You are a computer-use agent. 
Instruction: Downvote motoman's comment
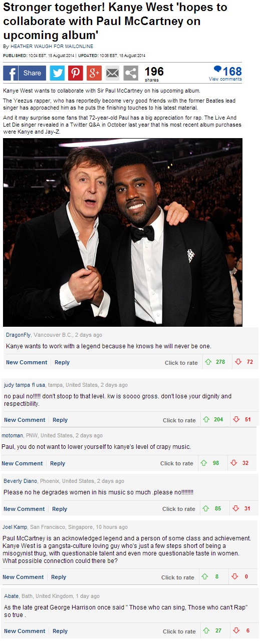point(234,463)
